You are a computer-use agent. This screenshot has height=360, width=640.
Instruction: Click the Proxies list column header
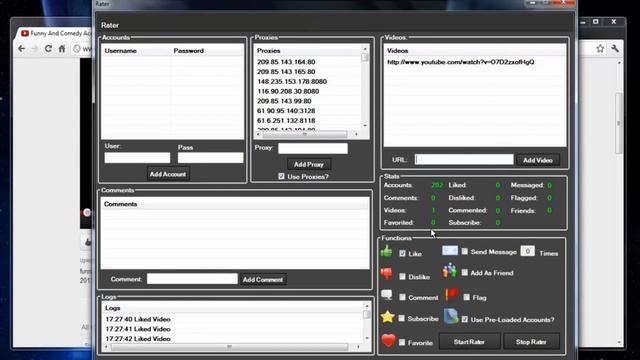[307, 51]
